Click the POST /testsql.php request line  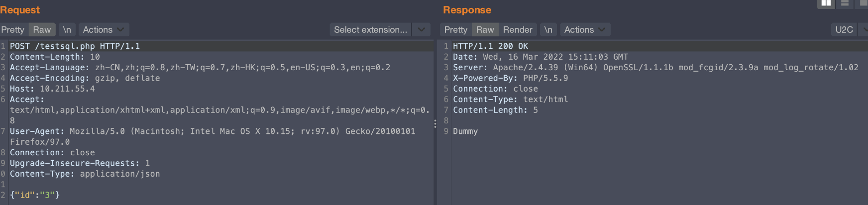click(75, 46)
